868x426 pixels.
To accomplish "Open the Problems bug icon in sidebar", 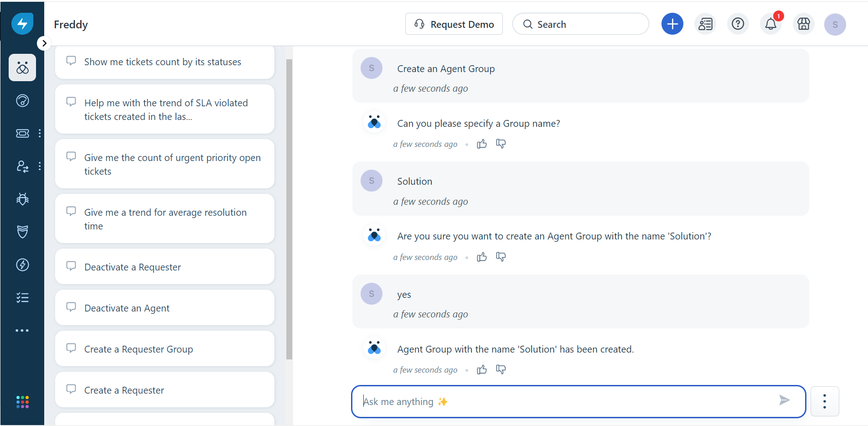I will click(22, 199).
